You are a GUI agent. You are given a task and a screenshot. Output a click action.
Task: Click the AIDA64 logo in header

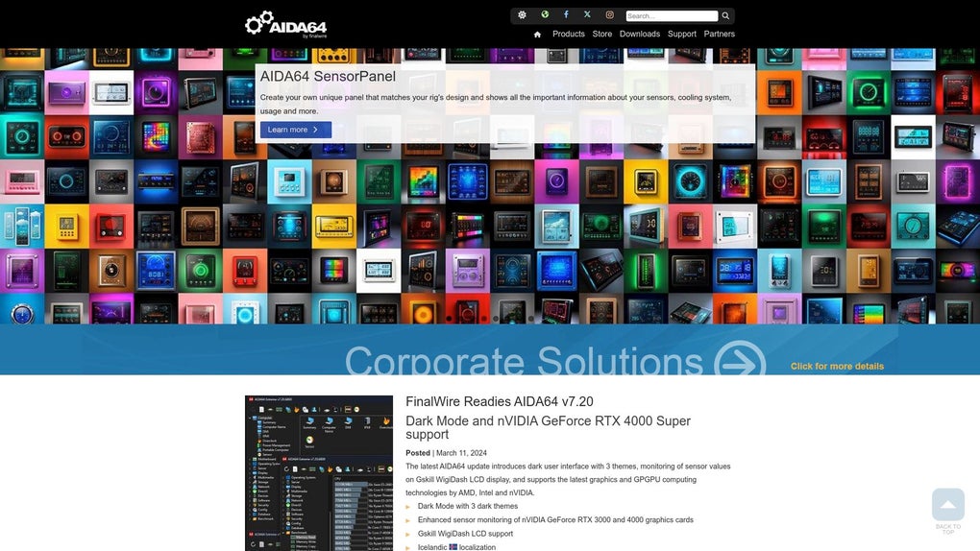(285, 24)
